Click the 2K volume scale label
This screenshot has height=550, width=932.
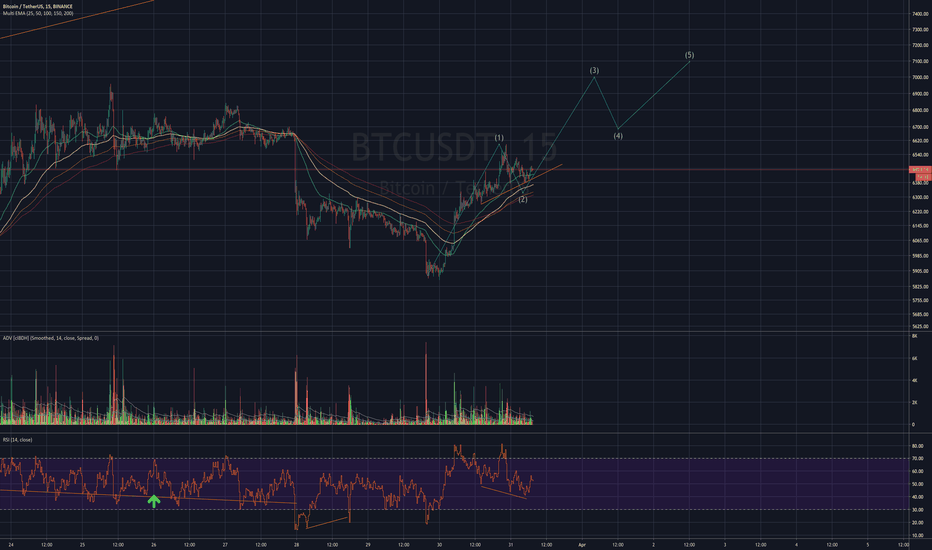pyautogui.click(x=914, y=403)
